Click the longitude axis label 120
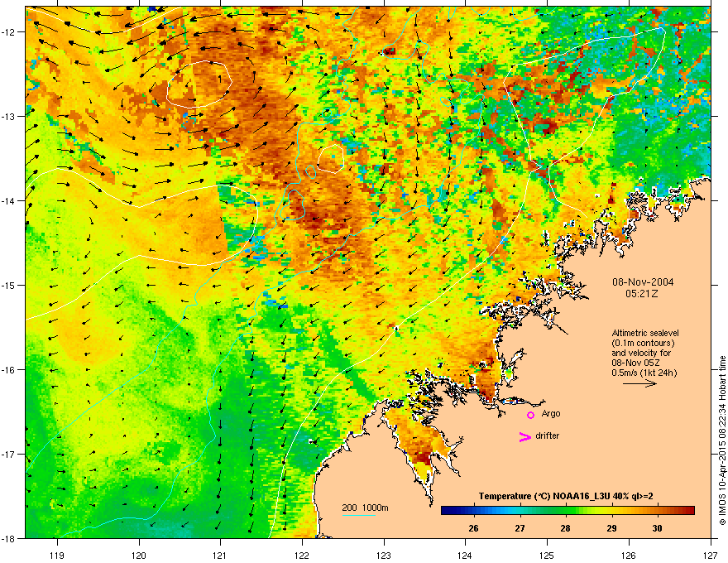Viewport: 728px width, 563px height. click(139, 555)
